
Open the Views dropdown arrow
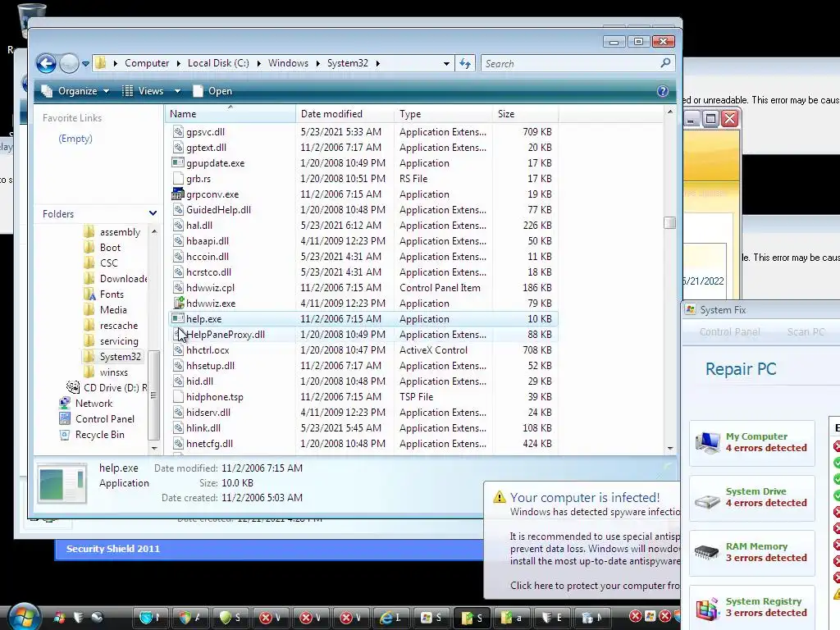click(x=177, y=91)
